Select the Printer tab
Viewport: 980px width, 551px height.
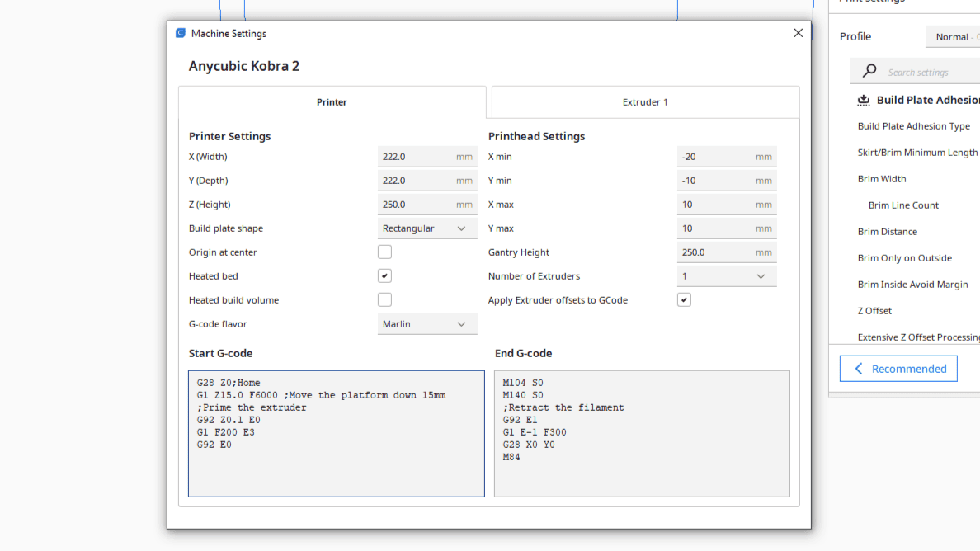pos(332,101)
